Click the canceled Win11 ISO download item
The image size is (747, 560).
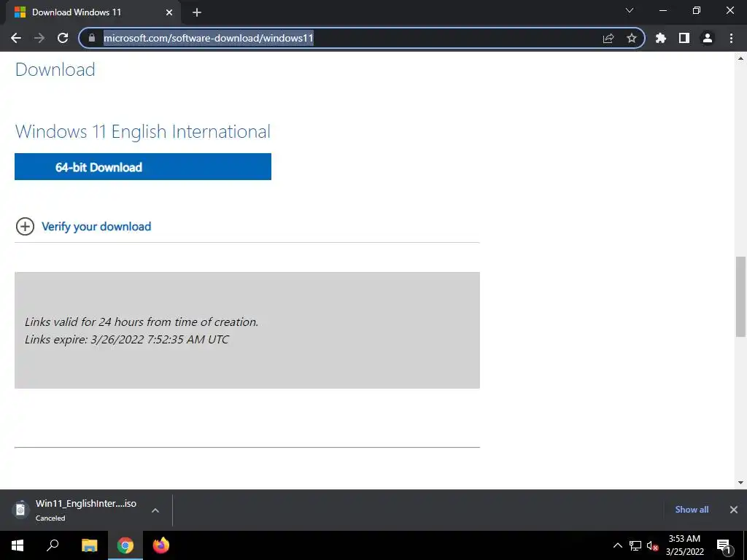(x=86, y=510)
